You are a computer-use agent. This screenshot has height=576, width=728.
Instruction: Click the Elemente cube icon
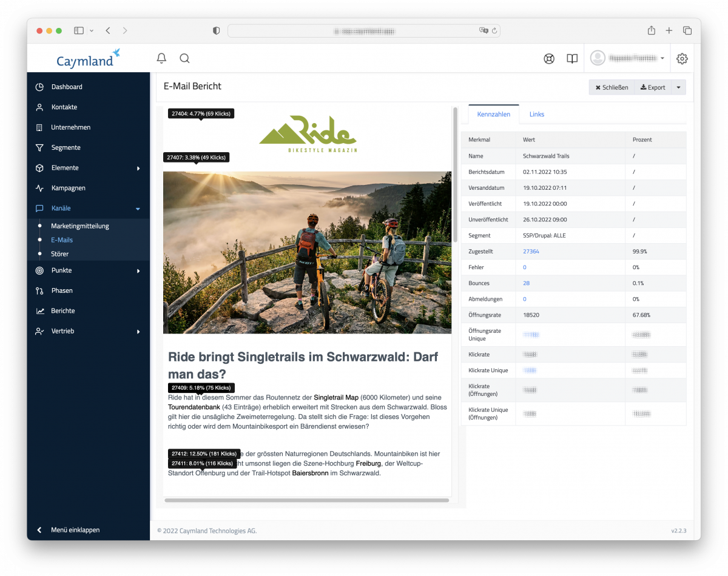tap(39, 168)
